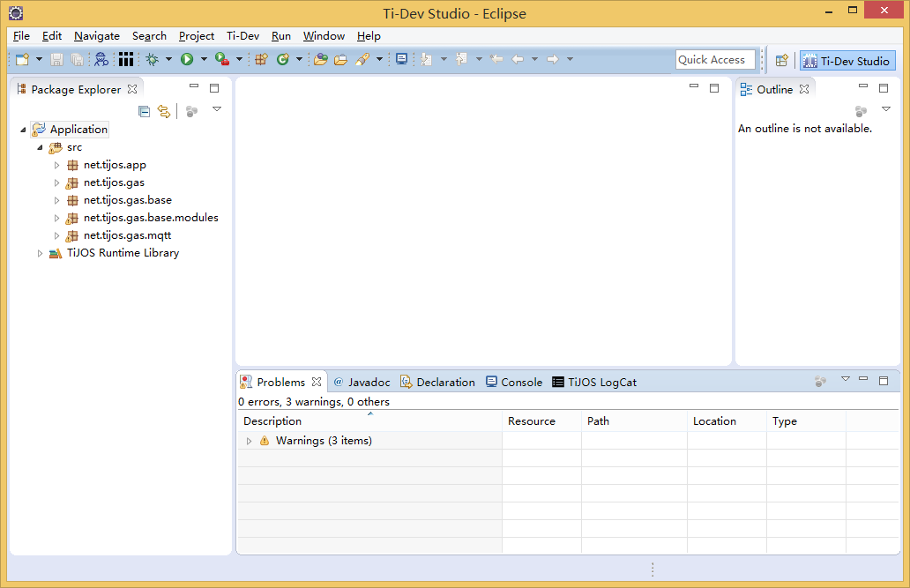Click the Search flashlight toolbar icon
Image resolution: width=910 pixels, height=588 pixels.
tap(362, 59)
